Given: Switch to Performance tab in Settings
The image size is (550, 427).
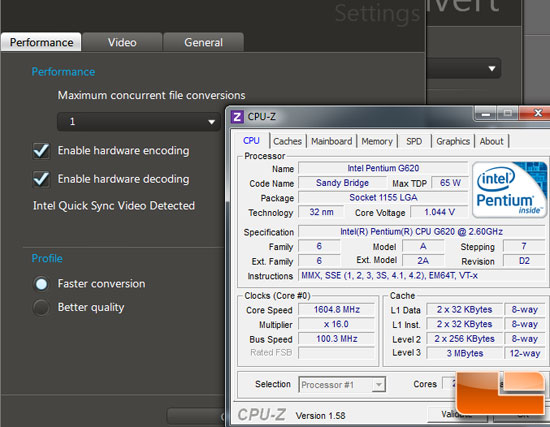Looking at the screenshot, I should [x=41, y=42].
